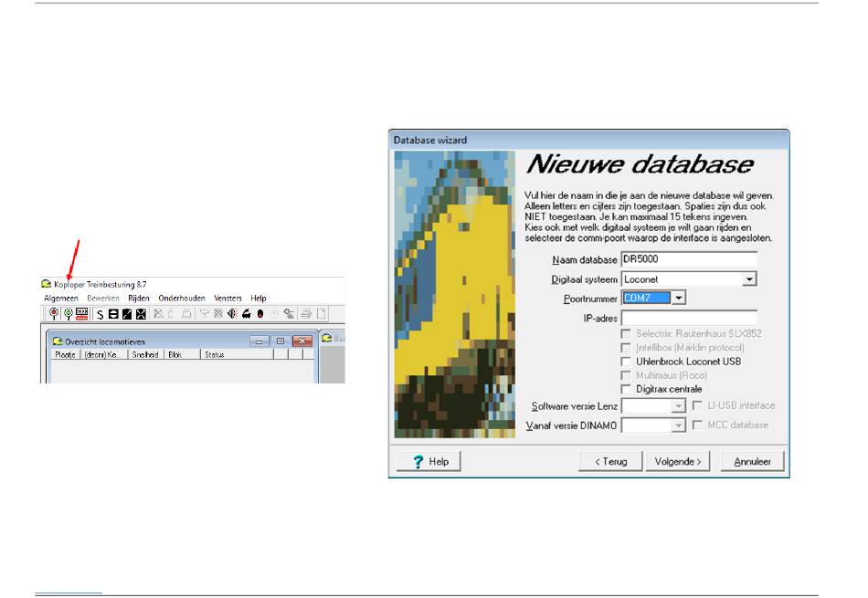Open the Algemeen menu
This screenshot has width=868, height=598.
click(x=61, y=299)
